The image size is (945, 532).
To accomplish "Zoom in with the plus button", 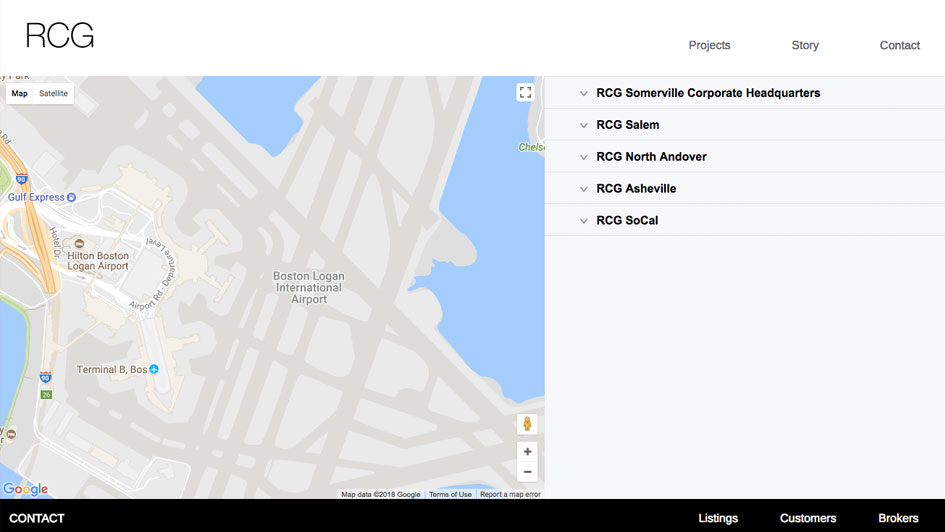I will tap(527, 452).
